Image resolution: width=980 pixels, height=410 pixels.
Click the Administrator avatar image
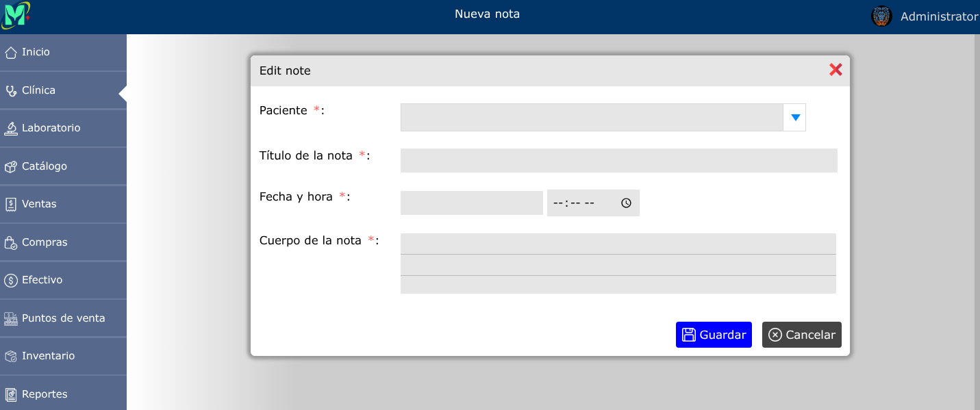click(881, 16)
